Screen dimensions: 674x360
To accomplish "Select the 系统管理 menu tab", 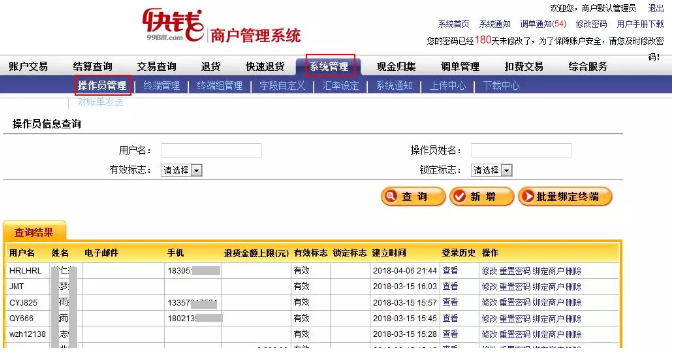I will tap(329, 67).
